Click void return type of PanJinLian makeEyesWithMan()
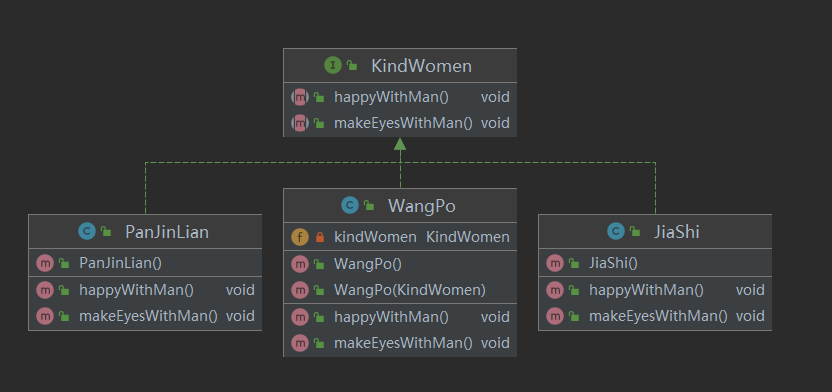 (240, 316)
